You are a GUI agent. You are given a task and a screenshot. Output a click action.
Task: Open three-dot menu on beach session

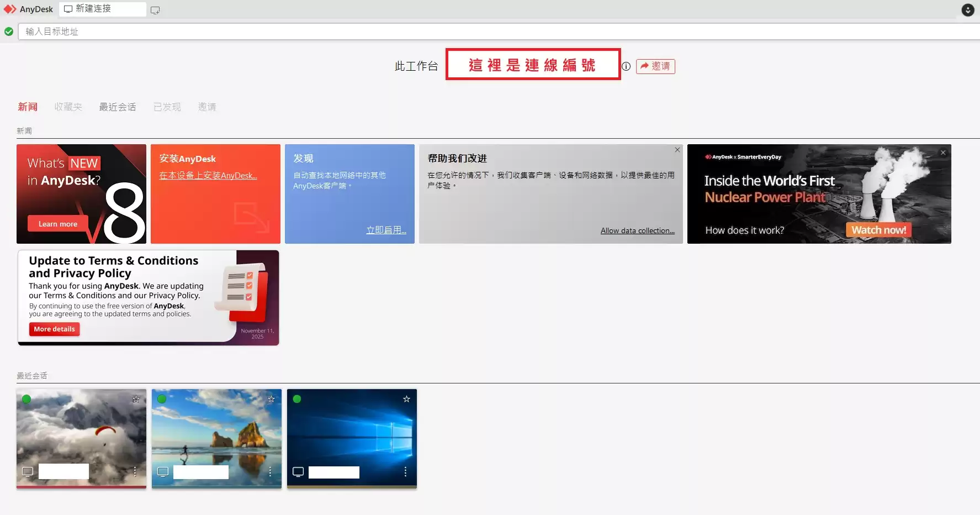(x=270, y=471)
